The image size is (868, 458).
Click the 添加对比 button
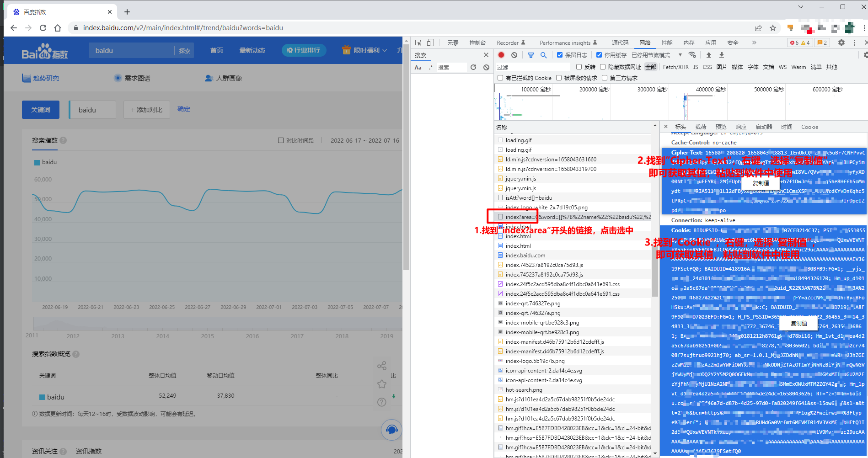146,110
